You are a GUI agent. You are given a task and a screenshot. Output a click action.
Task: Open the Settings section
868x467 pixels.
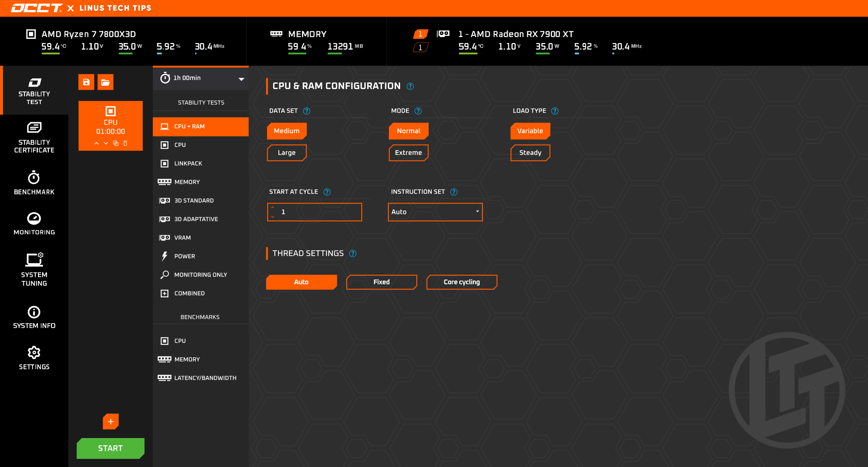[34, 358]
